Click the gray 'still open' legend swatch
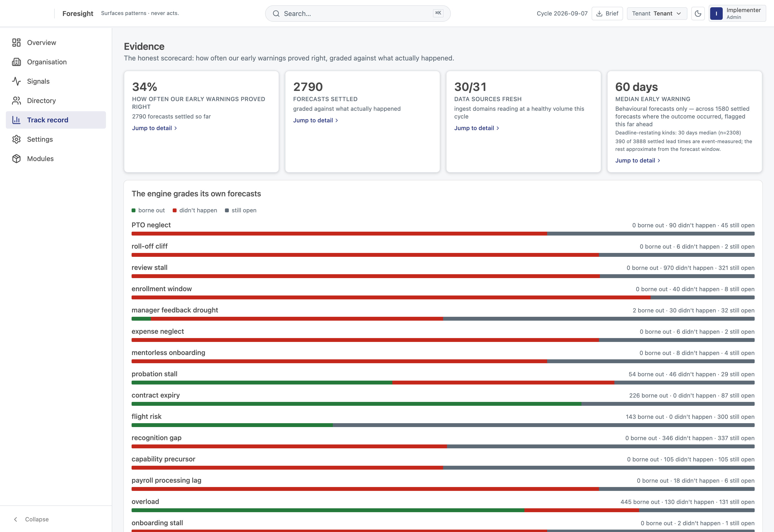This screenshot has height=532, width=774. [227, 210]
